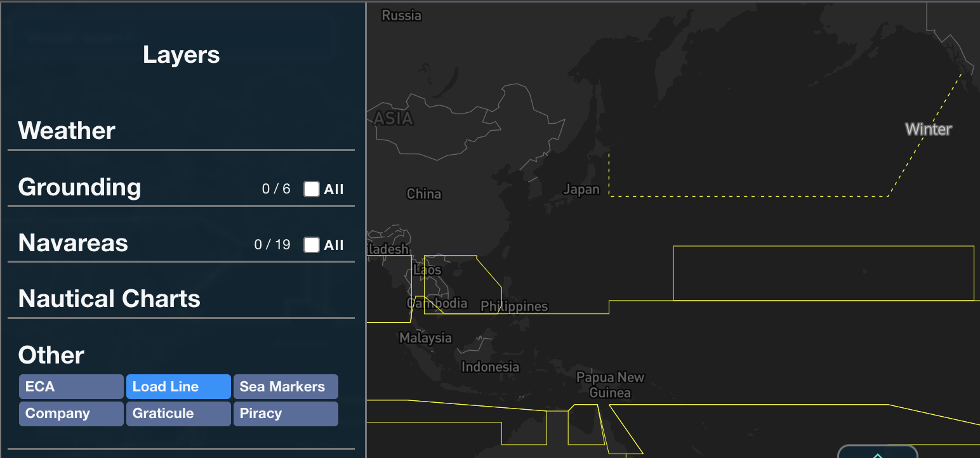Check the All checkbox for Navareas

coord(310,244)
